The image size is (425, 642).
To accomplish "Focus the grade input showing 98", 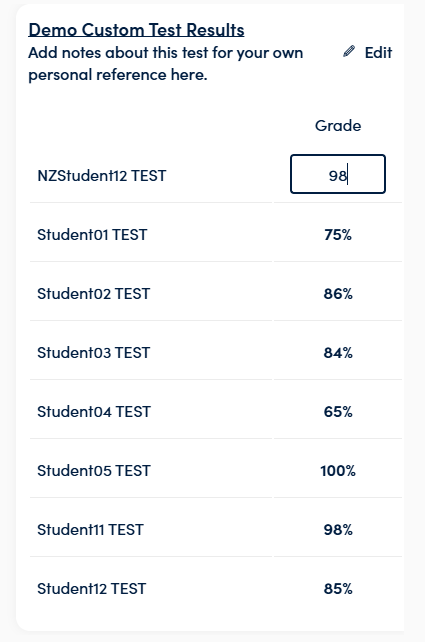I will pos(338,174).
